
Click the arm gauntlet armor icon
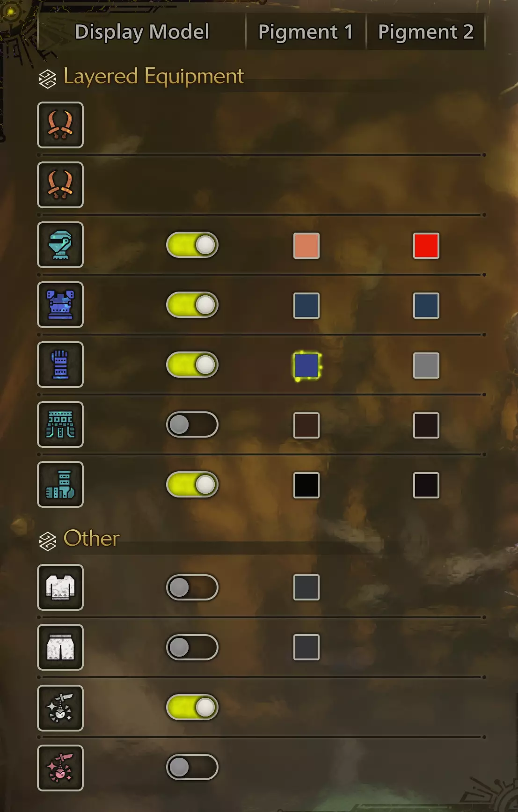(60, 365)
